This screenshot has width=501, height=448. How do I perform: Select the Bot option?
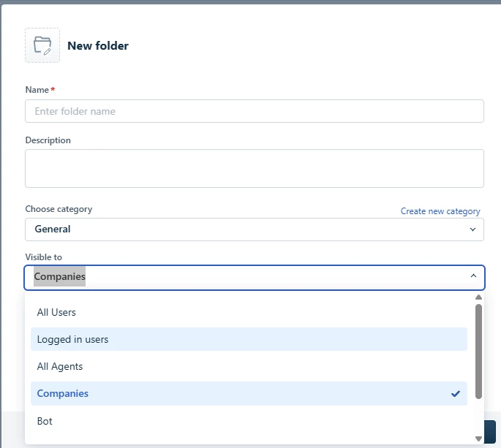[249, 421]
